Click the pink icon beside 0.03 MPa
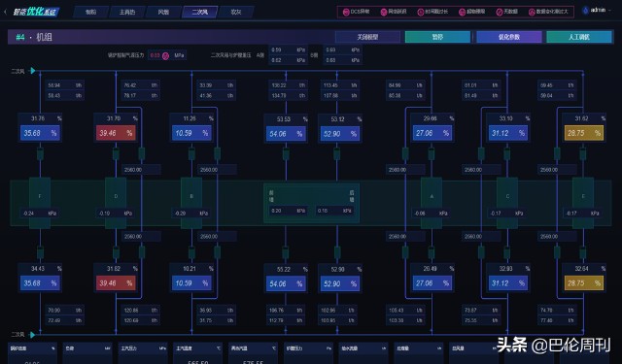622x364 pixels. [x=165, y=56]
